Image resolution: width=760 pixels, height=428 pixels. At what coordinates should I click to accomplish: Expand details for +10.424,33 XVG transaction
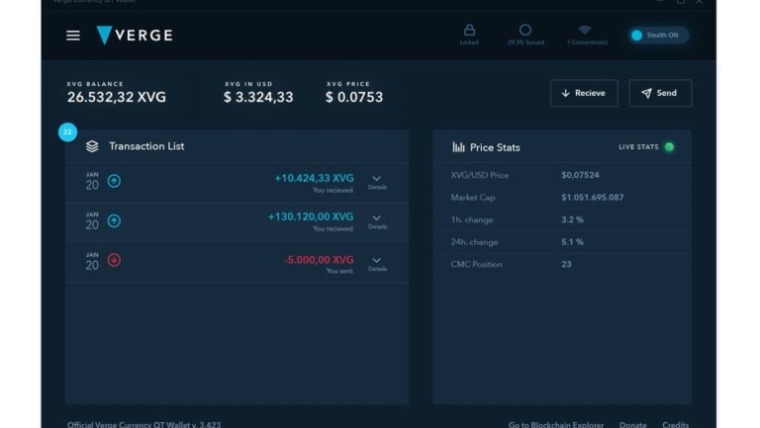(x=377, y=182)
